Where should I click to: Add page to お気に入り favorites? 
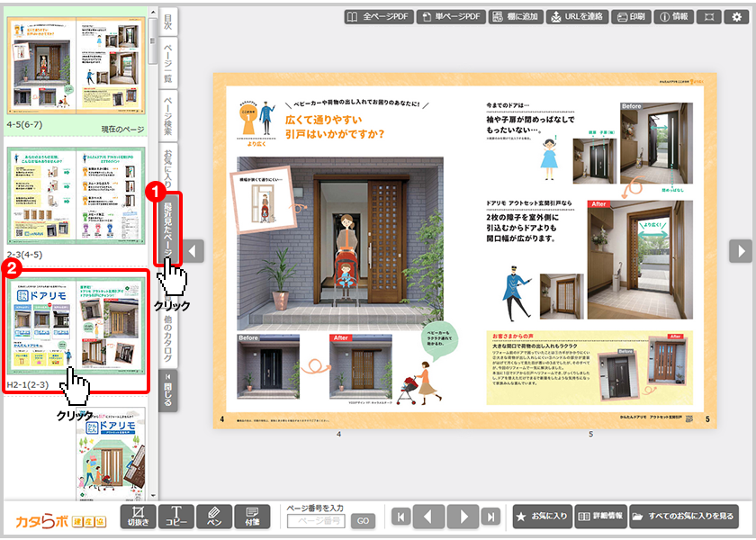(x=541, y=517)
